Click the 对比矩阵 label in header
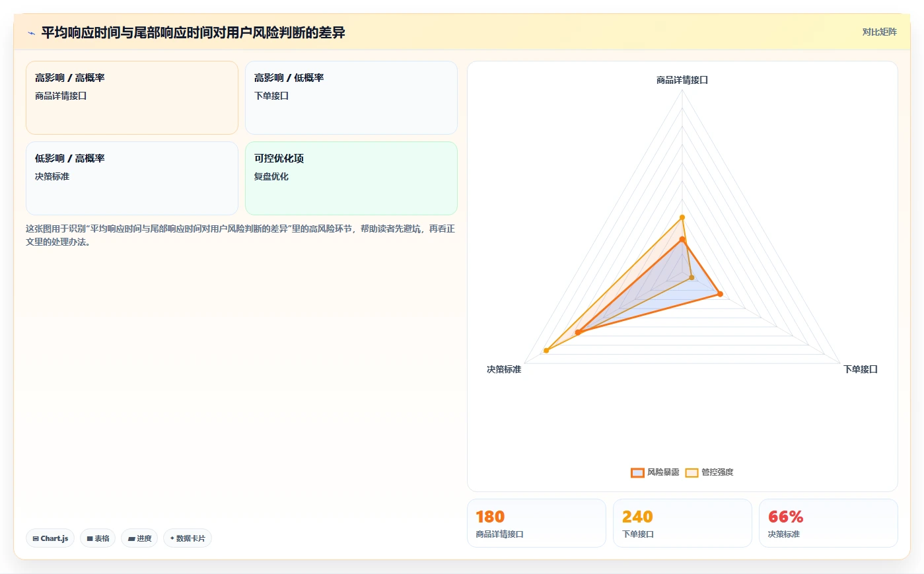924x574 pixels. [879, 32]
